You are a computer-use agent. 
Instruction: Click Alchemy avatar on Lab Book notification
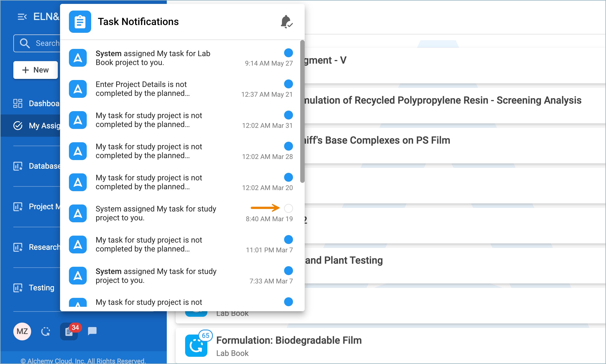78,58
